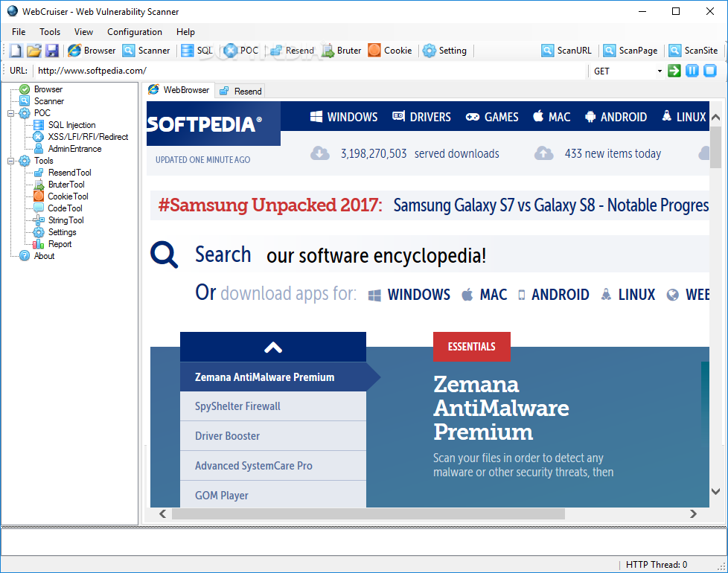The width and height of the screenshot is (728, 573).
Task: Click the vertical scrollbar down arrow
Action: 716,491
